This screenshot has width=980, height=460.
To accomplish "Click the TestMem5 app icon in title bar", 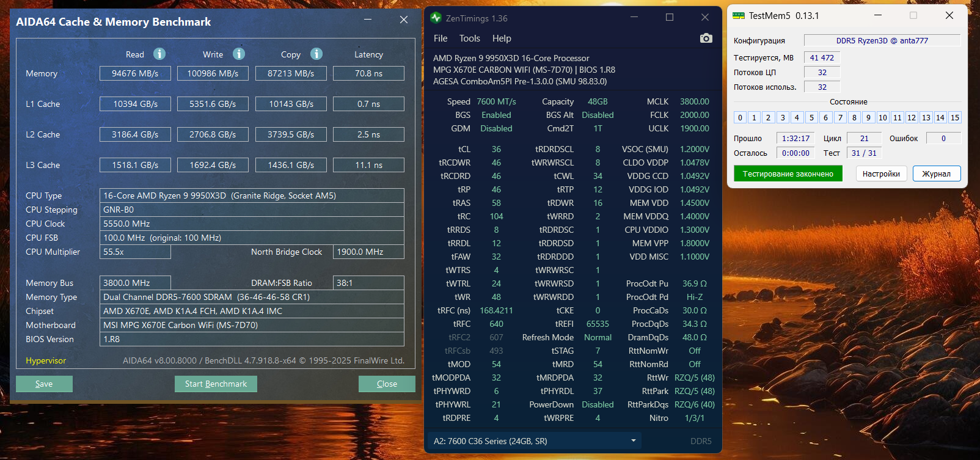I will tap(739, 16).
